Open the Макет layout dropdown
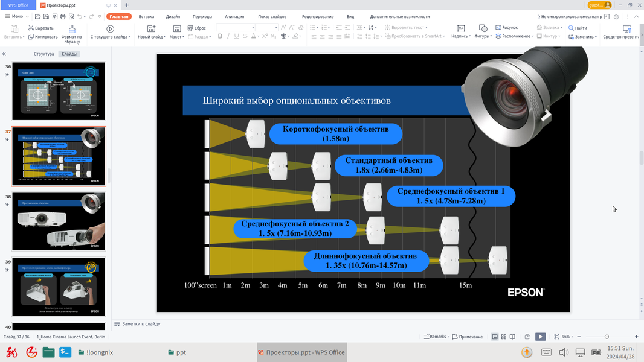The image size is (644, 362). (x=176, y=32)
